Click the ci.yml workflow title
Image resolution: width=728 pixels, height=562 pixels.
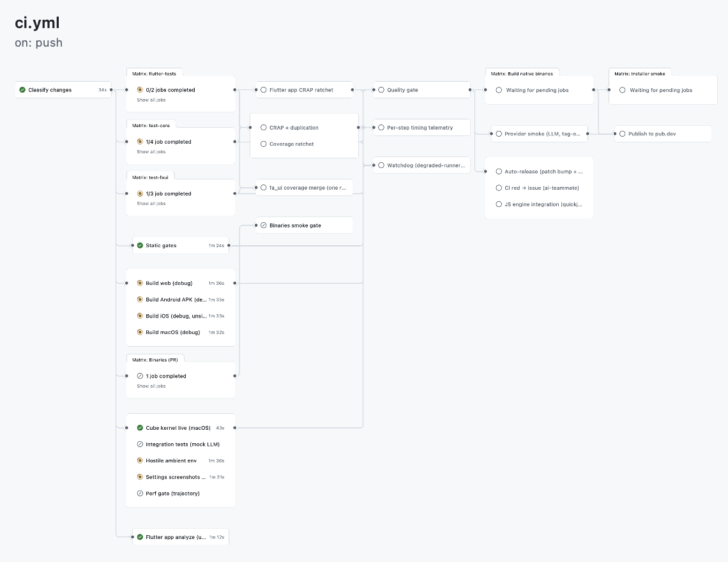[37, 23]
